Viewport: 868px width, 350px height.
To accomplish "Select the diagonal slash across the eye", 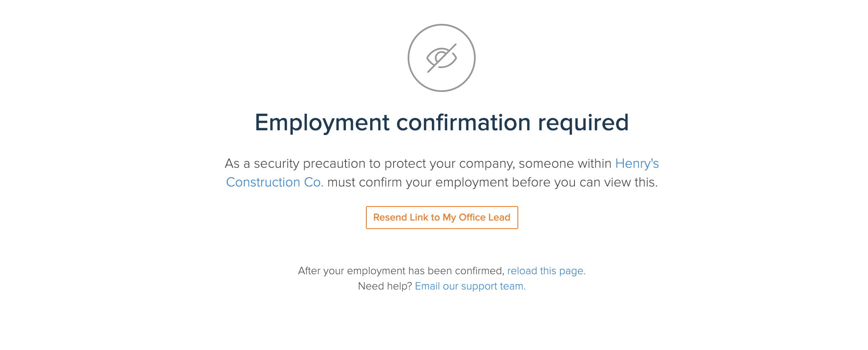I will (x=442, y=58).
